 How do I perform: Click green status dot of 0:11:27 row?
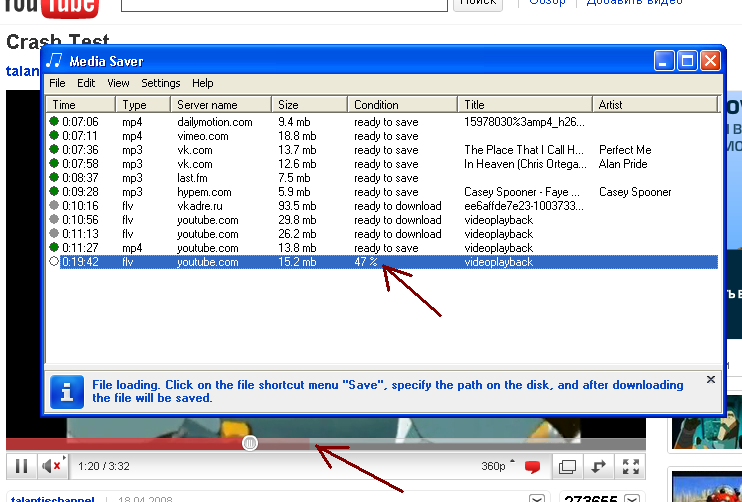click(x=54, y=247)
